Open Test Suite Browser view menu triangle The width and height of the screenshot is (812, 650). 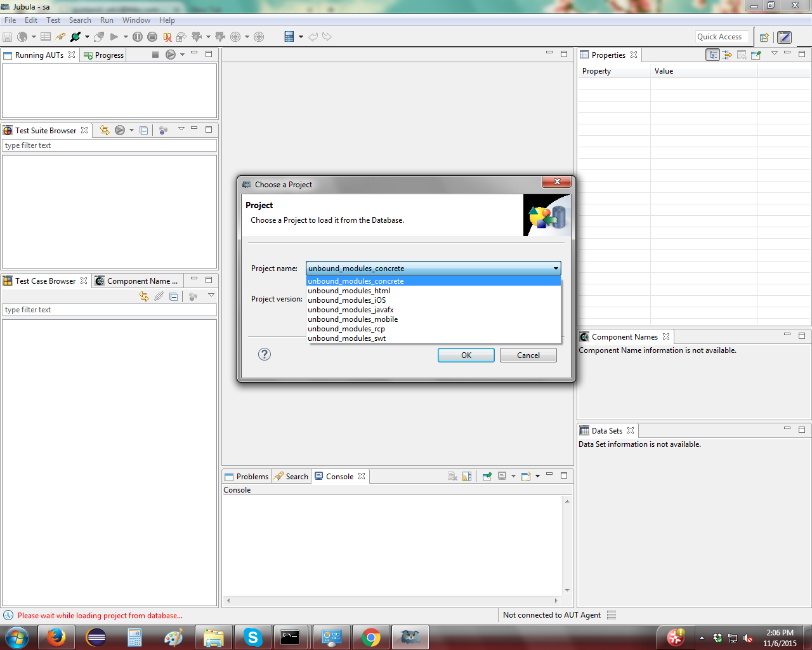(181, 129)
